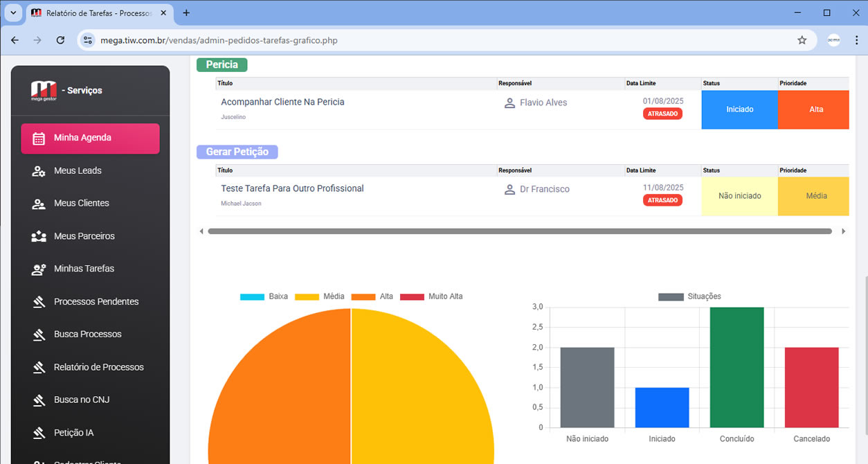Open the site information icon in address bar
Screen dimensions: 868x464
point(88,40)
